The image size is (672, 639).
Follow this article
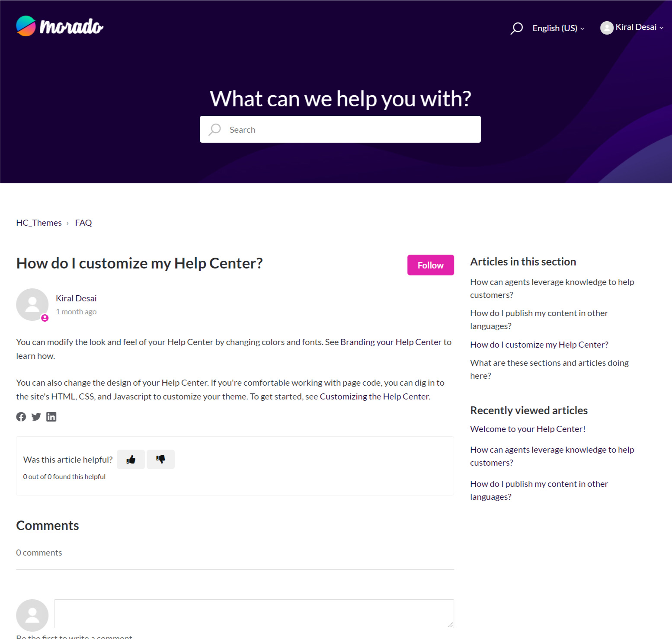coord(430,265)
